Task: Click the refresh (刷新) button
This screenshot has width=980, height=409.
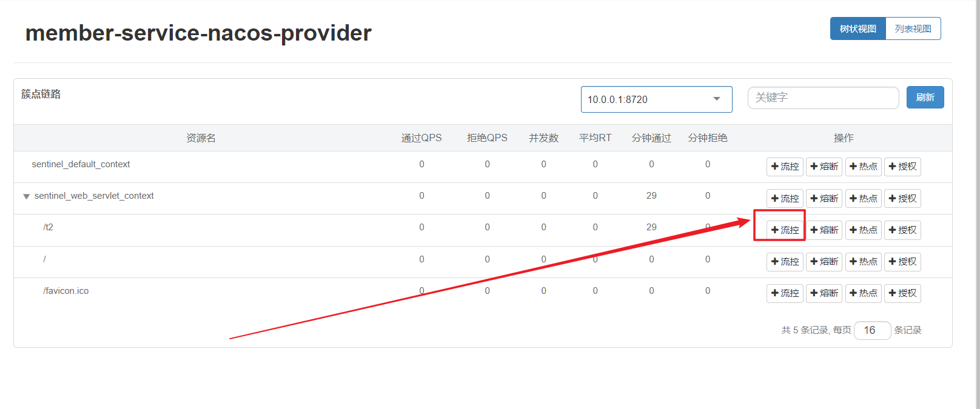Action: (x=925, y=98)
